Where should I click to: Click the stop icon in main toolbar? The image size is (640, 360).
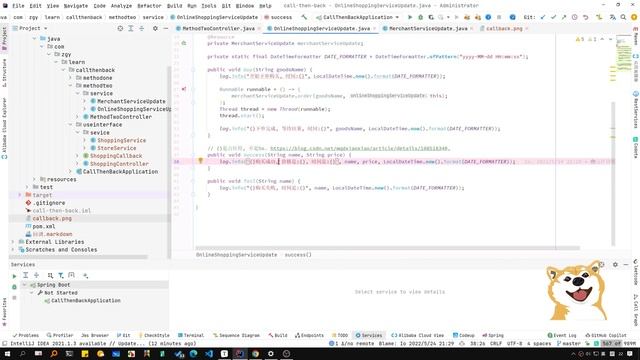(499, 17)
